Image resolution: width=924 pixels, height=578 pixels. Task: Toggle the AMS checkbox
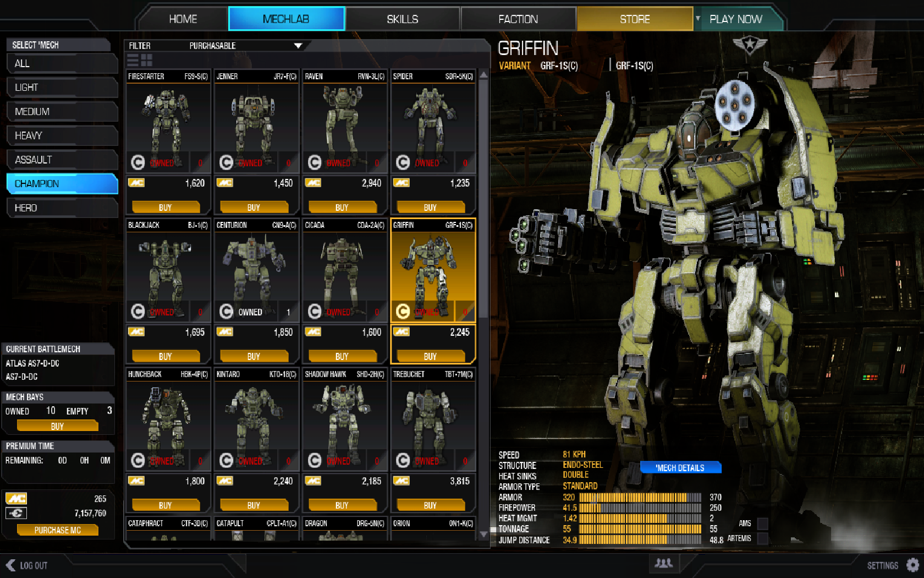click(762, 524)
